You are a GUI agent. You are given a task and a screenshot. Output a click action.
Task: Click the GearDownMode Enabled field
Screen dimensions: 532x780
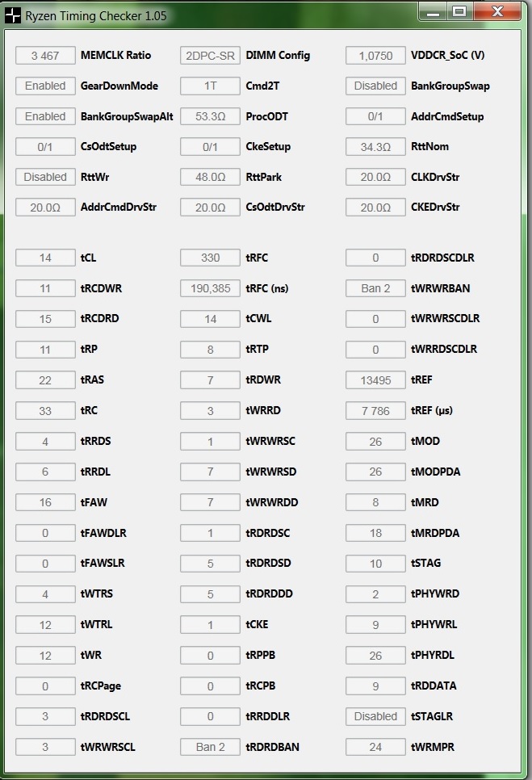(x=45, y=86)
